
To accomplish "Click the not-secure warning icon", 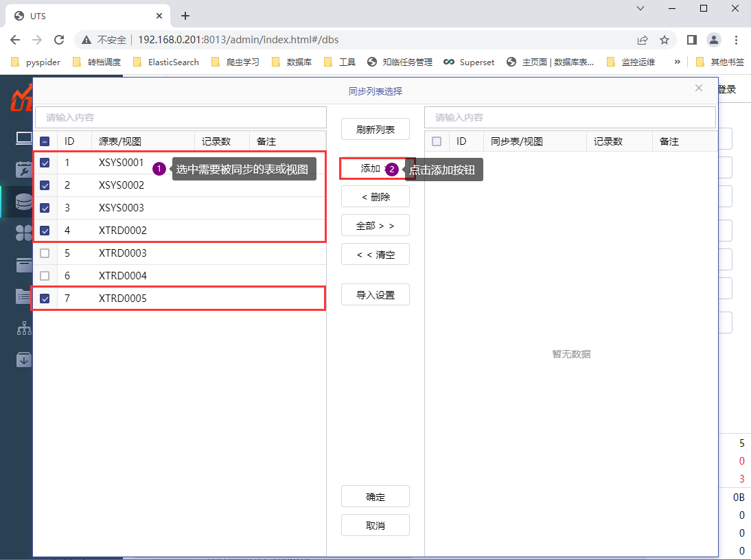I will click(x=86, y=40).
